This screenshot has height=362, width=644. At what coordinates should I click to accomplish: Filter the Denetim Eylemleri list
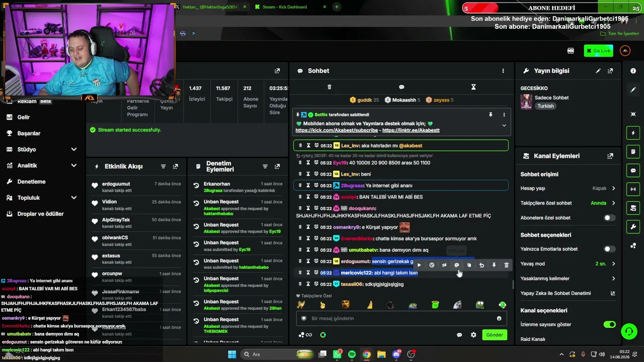click(x=265, y=166)
